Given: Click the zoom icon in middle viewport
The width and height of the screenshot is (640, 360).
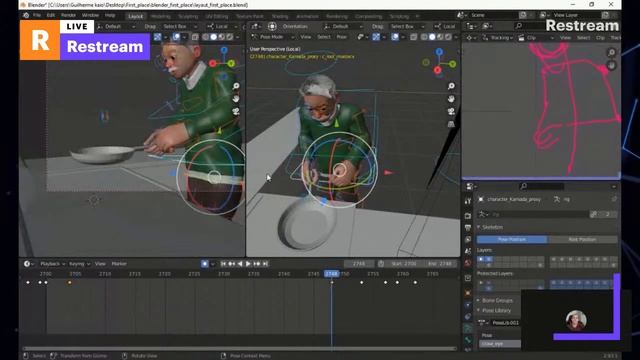Looking at the screenshot, I should click(451, 86).
